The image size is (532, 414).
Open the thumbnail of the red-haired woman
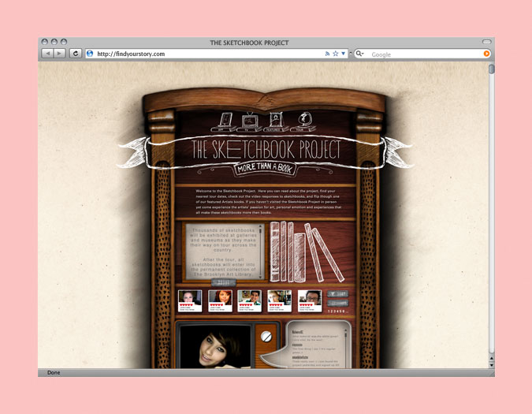point(220,300)
